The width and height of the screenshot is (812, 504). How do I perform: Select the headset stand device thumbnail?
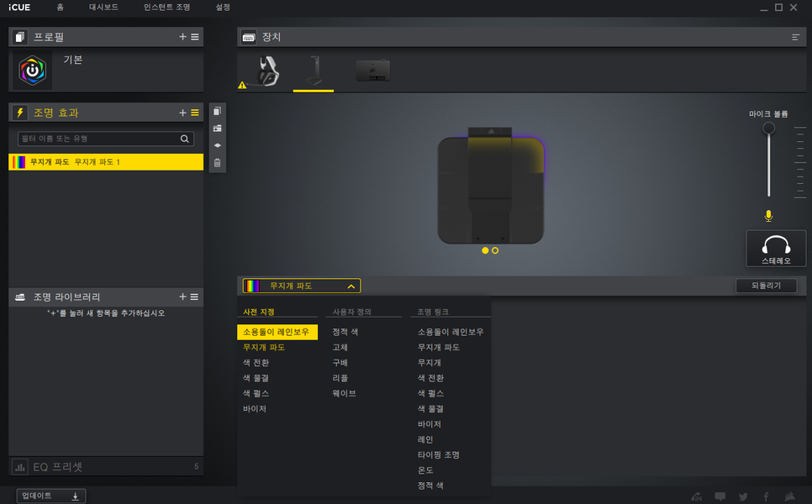coord(314,71)
